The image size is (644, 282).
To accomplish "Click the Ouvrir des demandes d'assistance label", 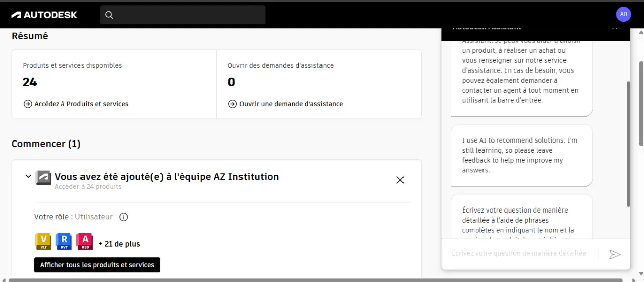I will tap(281, 65).
